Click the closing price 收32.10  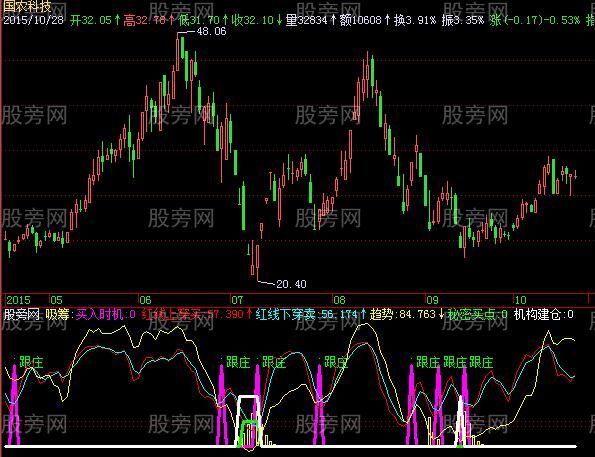tap(252, 20)
